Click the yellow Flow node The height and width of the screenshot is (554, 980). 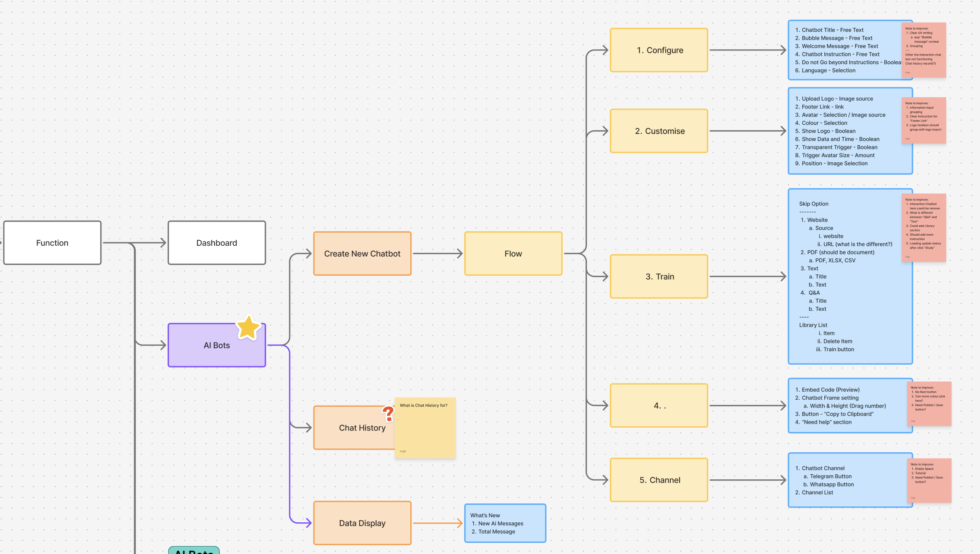pos(513,254)
